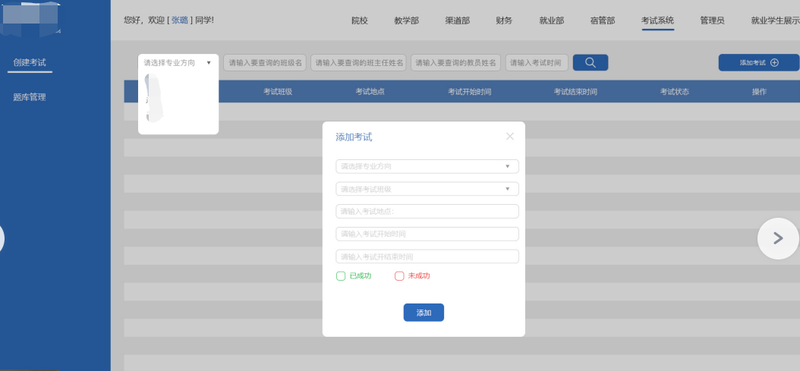Select 题库管理 in the sidebar
The width and height of the screenshot is (800, 371).
[30, 97]
